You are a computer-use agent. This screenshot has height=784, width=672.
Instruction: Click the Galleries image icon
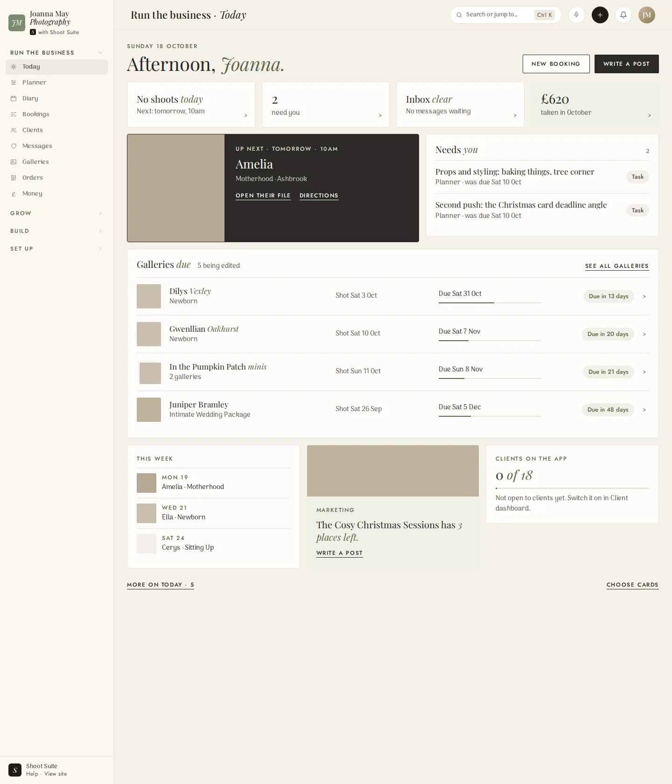(14, 162)
